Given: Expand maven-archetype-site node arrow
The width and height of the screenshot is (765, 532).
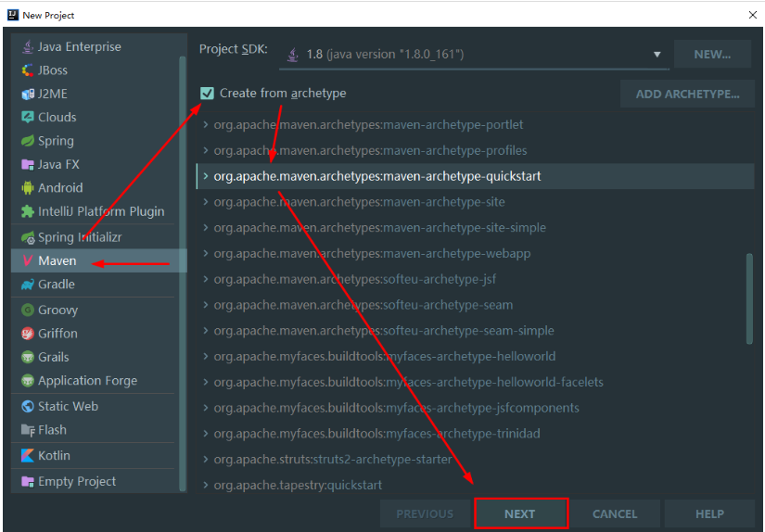Looking at the screenshot, I should (206, 202).
